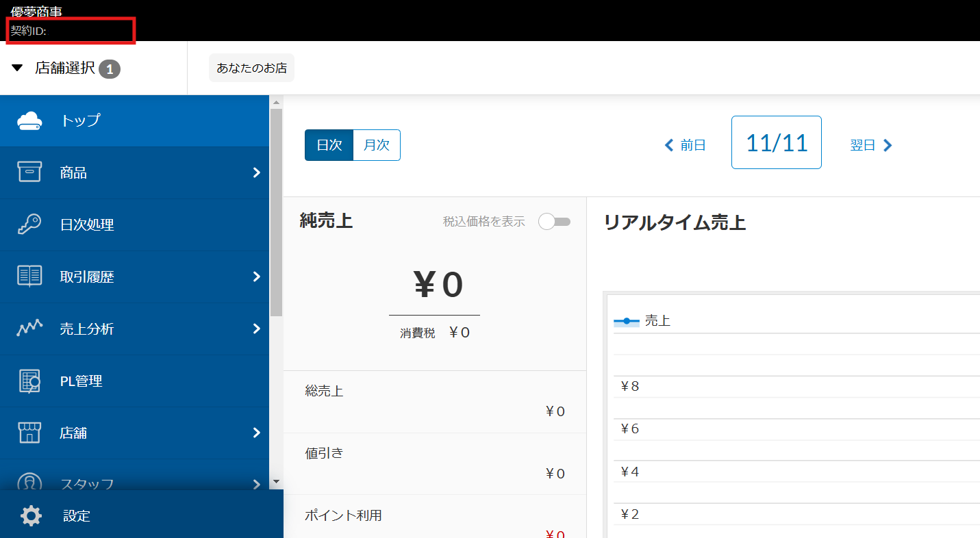Click the 純売上 heading
The image size is (980, 538).
[x=326, y=220]
